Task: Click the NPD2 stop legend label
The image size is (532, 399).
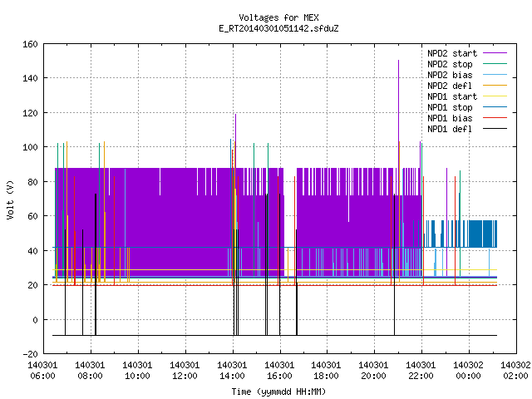Action: 450,64
